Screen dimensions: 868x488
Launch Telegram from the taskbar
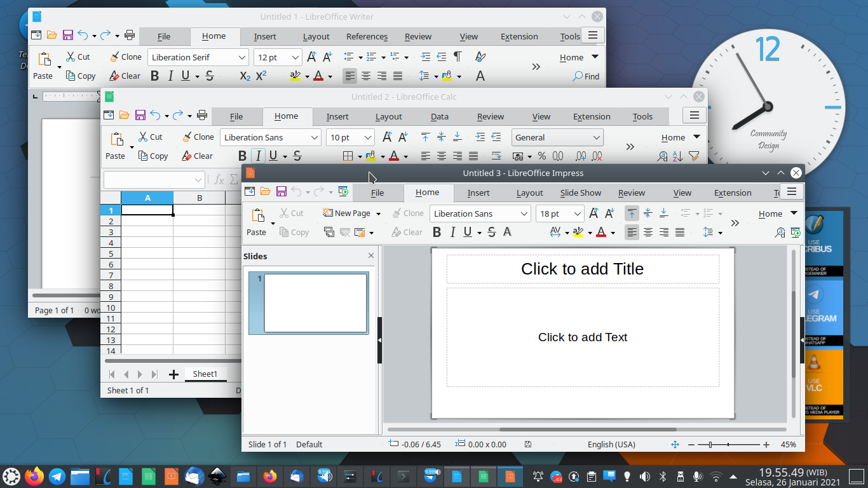click(x=57, y=476)
